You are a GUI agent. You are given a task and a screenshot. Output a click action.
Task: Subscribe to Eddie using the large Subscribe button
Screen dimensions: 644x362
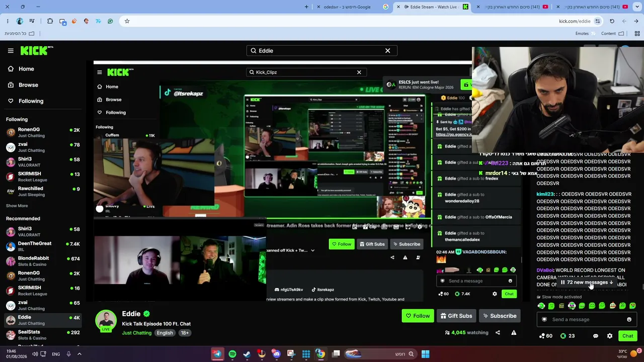coord(500,316)
